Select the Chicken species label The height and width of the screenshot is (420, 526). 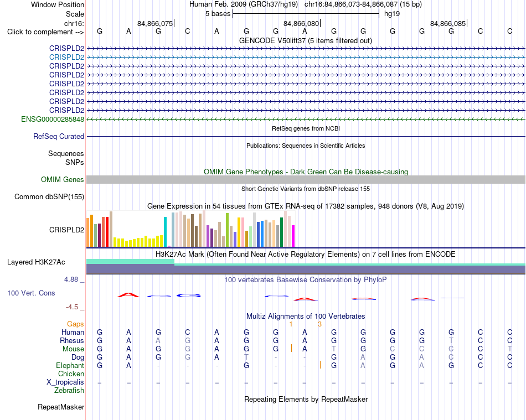click(x=71, y=374)
